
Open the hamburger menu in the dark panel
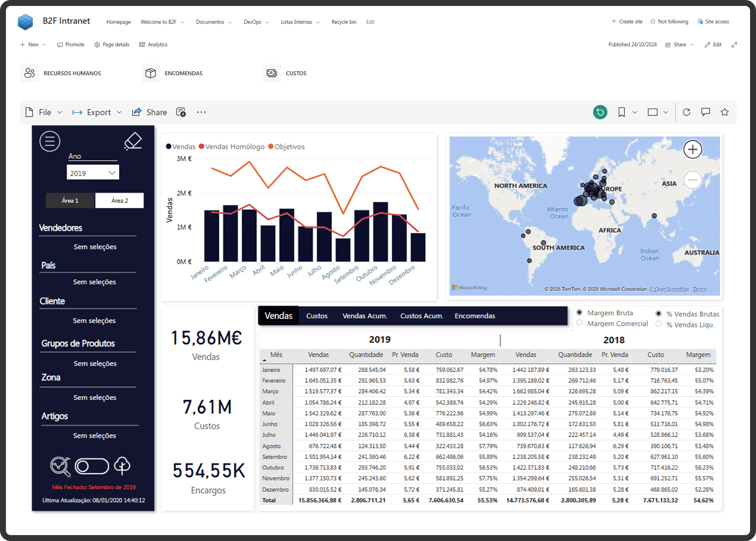pyautogui.click(x=50, y=141)
